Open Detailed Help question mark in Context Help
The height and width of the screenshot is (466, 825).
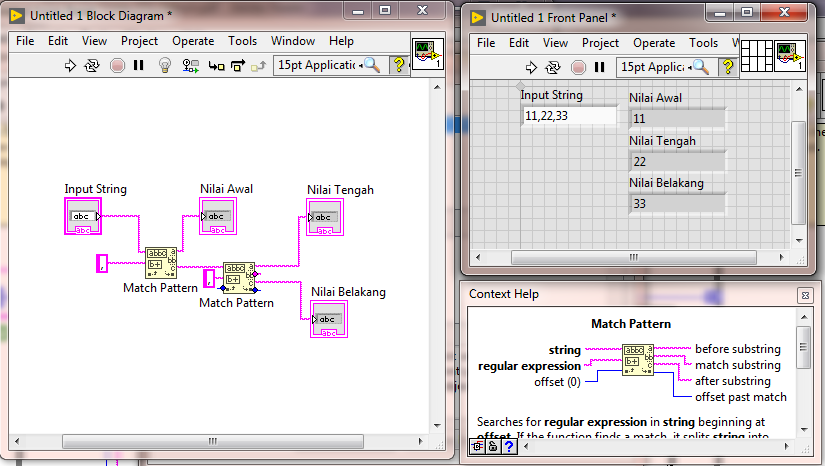click(x=509, y=447)
